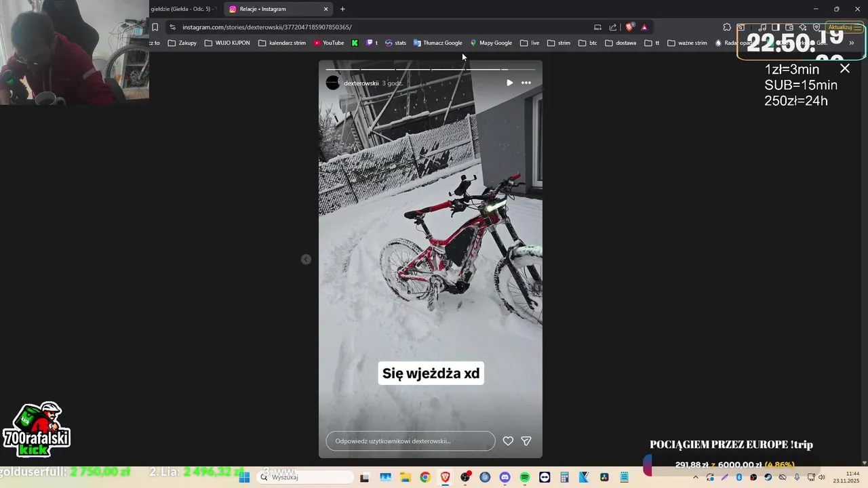Open File Explorer from the taskbar
The height and width of the screenshot is (488, 868).
pyautogui.click(x=406, y=477)
